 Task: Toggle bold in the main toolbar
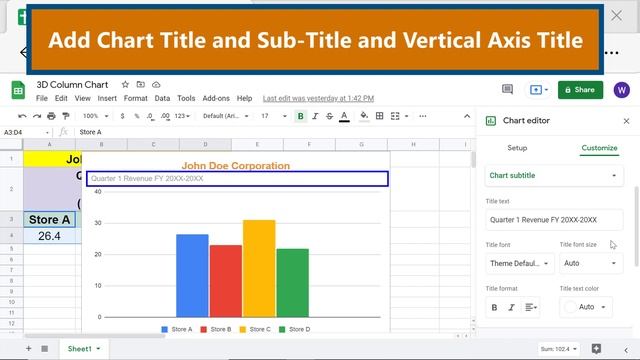click(x=300, y=116)
